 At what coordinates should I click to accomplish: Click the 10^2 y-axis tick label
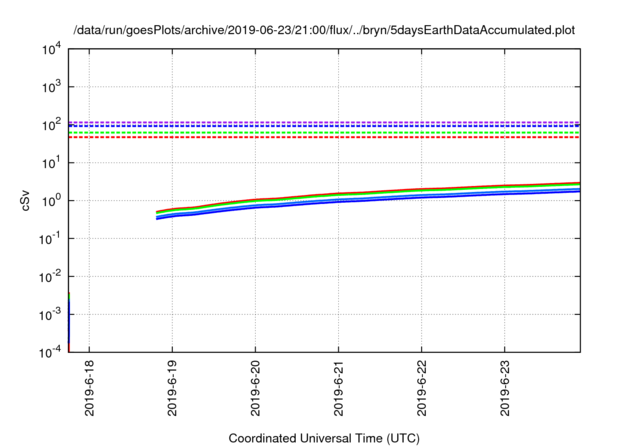click(52, 124)
